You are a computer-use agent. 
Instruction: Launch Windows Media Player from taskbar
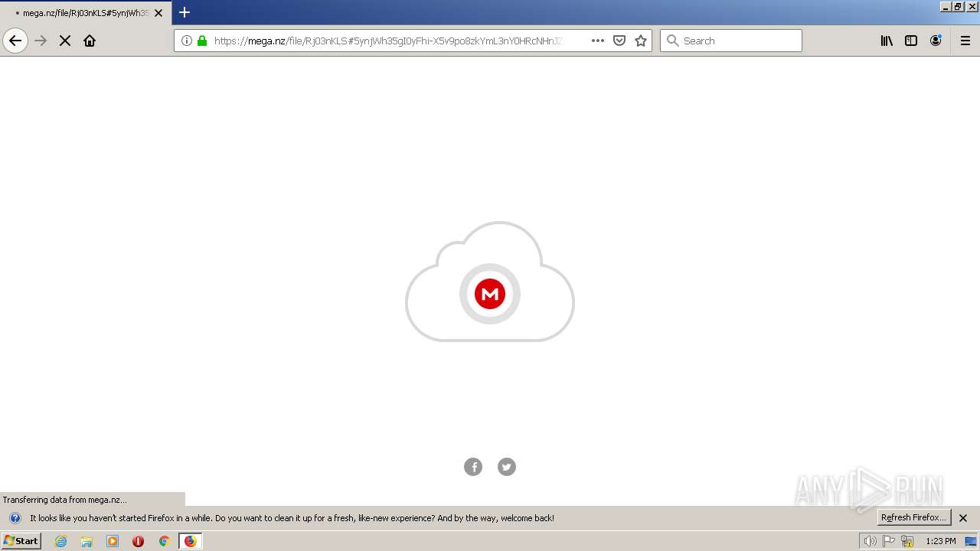click(x=113, y=541)
